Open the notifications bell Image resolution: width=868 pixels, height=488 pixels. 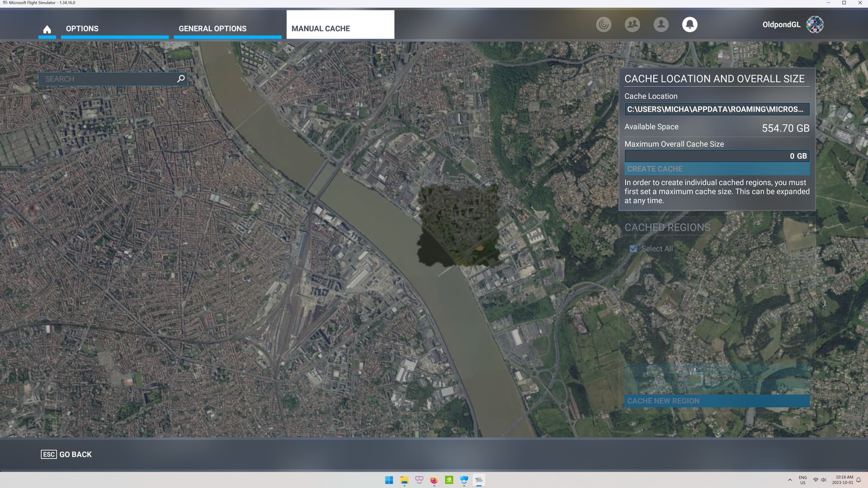point(689,24)
